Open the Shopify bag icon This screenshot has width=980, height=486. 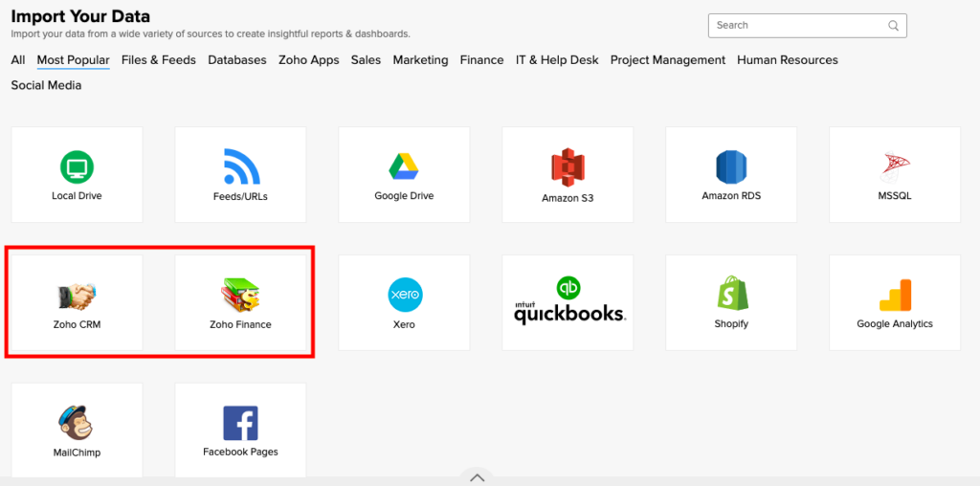pyautogui.click(x=732, y=294)
